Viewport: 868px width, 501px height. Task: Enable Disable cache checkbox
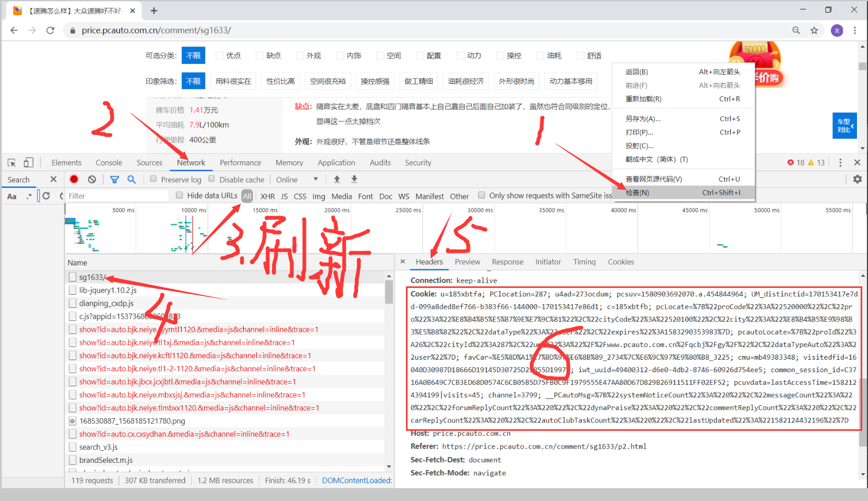(212, 179)
